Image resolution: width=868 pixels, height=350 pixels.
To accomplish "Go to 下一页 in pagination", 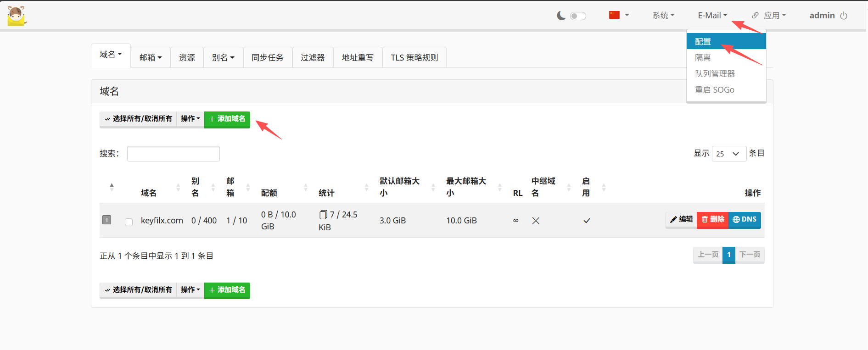I will click(750, 255).
